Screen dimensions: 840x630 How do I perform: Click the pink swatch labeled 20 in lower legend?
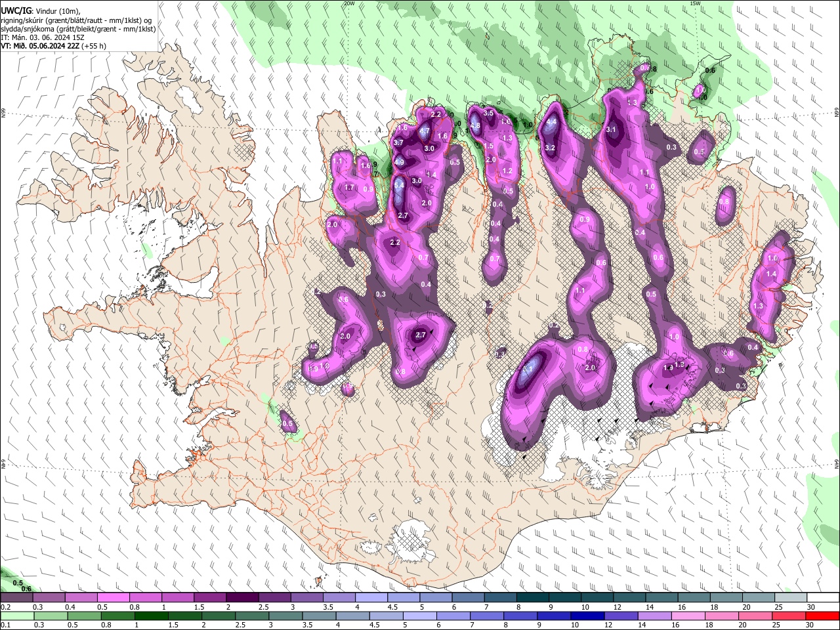coord(755,616)
